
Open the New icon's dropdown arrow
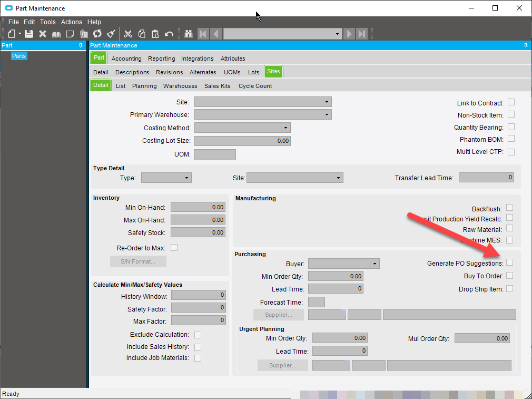[x=19, y=34]
